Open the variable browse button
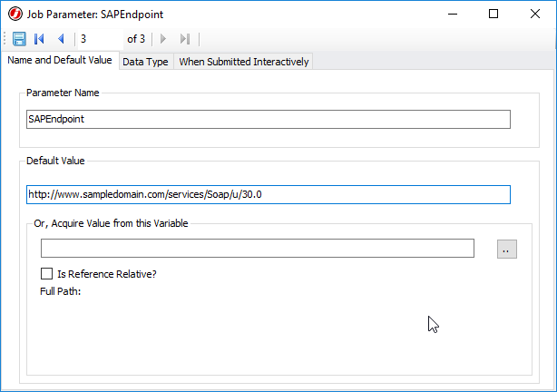Viewport: 557px width, 392px height. click(x=506, y=249)
